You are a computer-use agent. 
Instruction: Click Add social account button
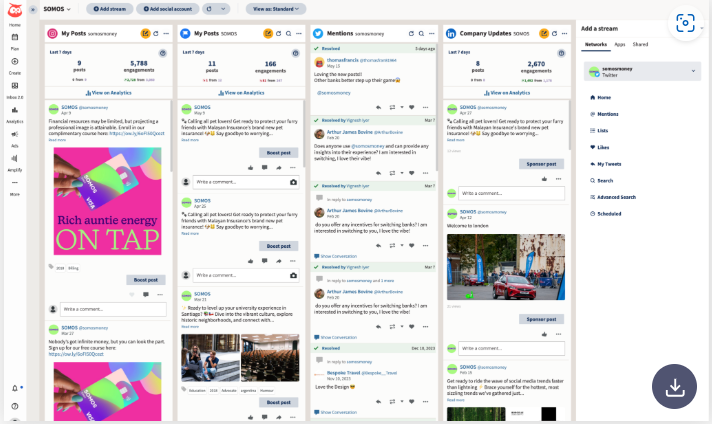tap(168, 9)
